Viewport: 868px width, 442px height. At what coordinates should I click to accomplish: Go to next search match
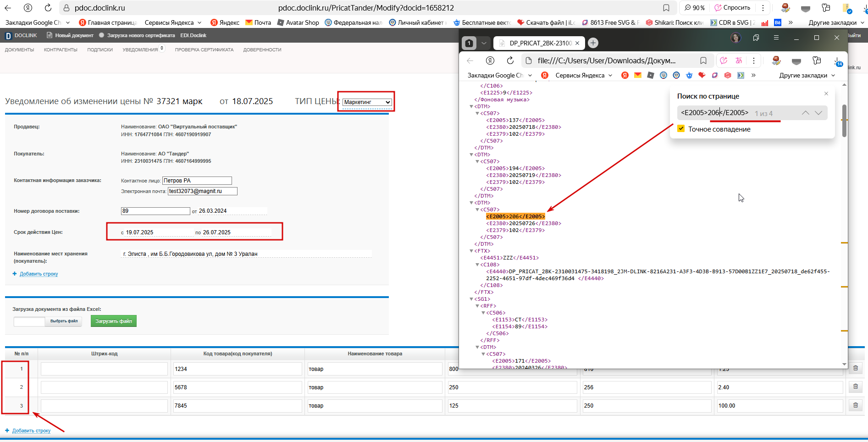(x=818, y=113)
